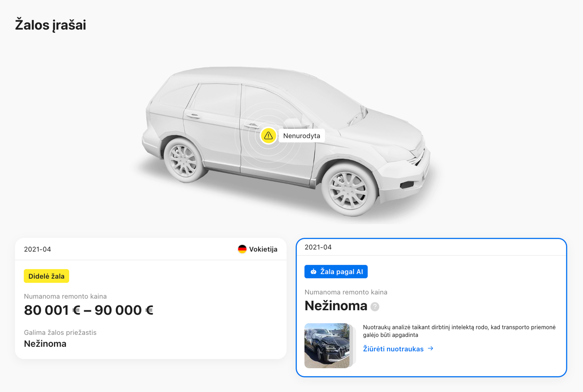The width and height of the screenshot is (583, 392).
Task: Open the damaged car photo thumbnail
Action: pyautogui.click(x=327, y=346)
